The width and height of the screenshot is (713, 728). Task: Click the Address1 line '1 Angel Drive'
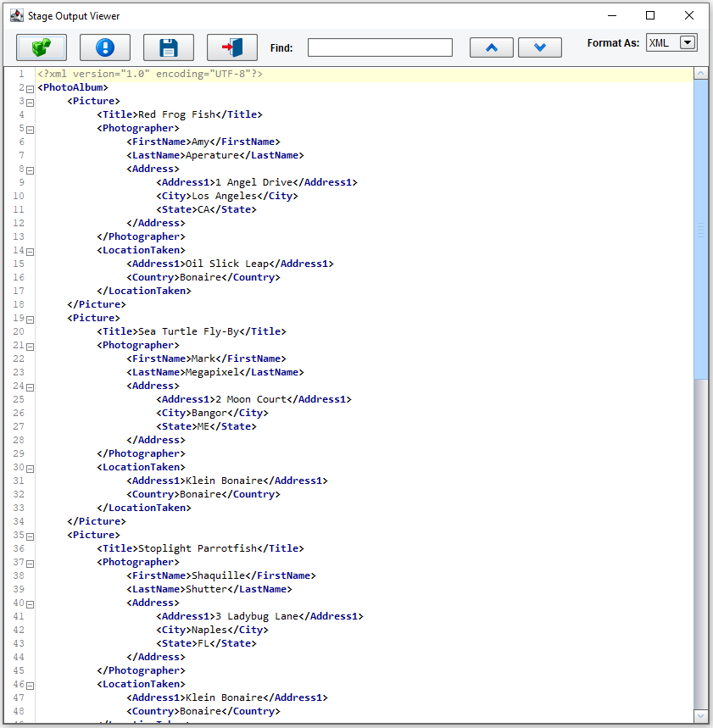[x=257, y=182]
